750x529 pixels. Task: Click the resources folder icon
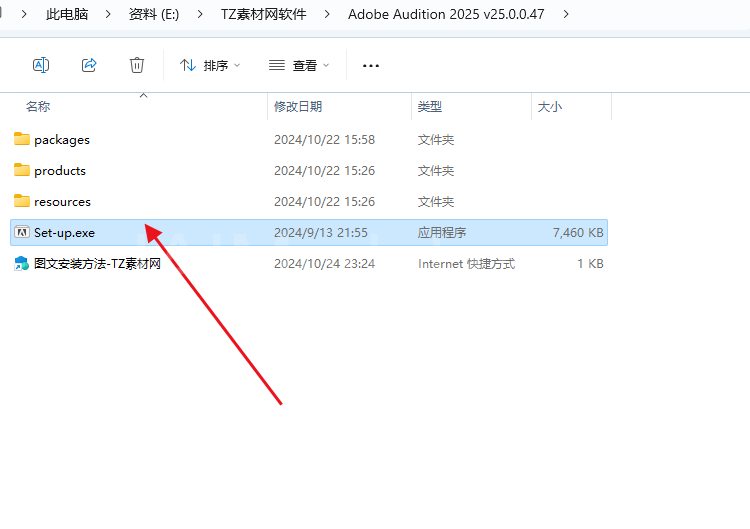(22, 201)
